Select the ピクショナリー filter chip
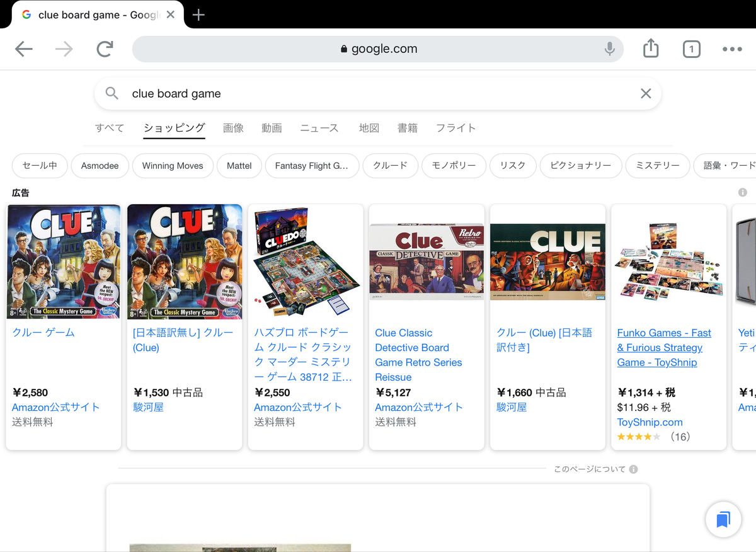This screenshot has width=756, height=552. tap(581, 166)
